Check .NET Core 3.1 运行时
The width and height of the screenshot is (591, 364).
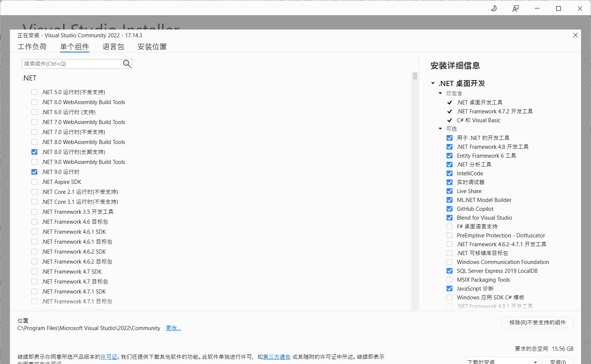[x=34, y=202]
